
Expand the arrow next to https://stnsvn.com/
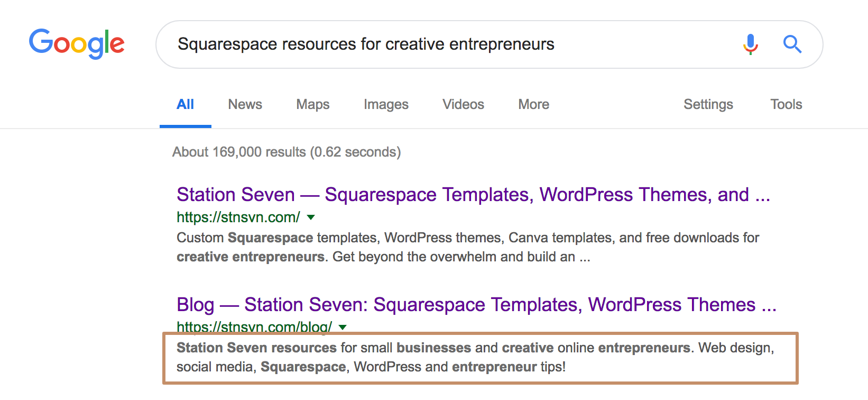click(311, 217)
